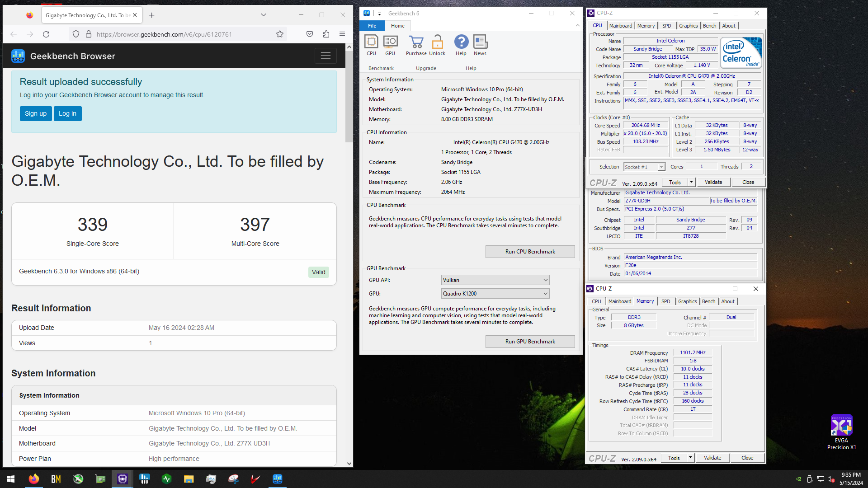
Task: Click the Valid badge on the result
Action: pos(318,272)
